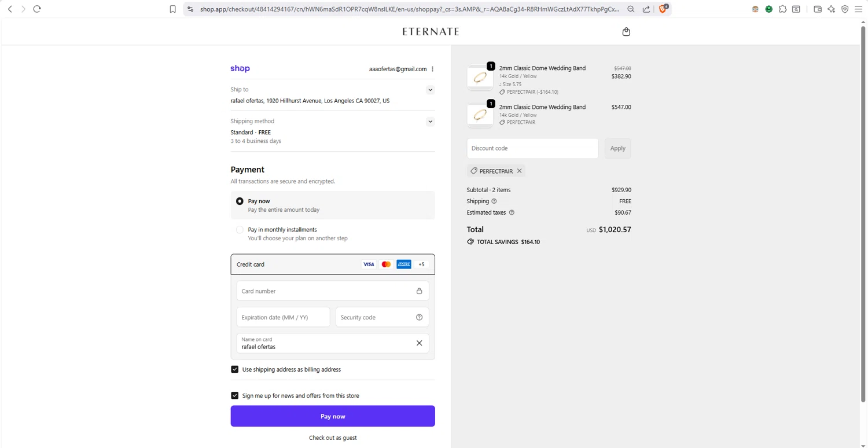This screenshot has height=448, width=868.
Task: Click the Name on card field
Action: click(x=333, y=343)
